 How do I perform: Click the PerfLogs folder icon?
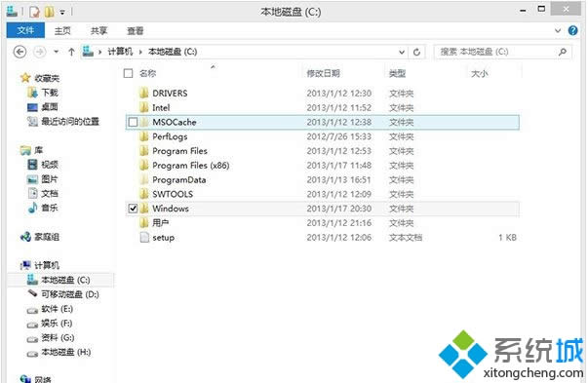(x=143, y=136)
